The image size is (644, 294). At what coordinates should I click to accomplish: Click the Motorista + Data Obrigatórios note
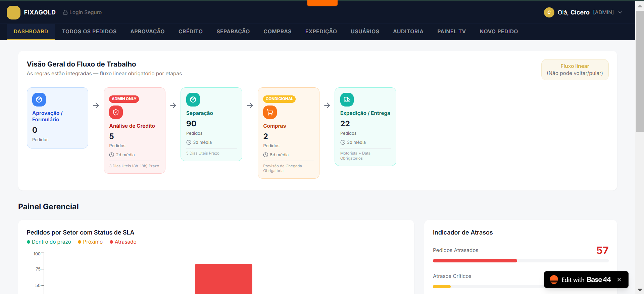pyautogui.click(x=355, y=156)
